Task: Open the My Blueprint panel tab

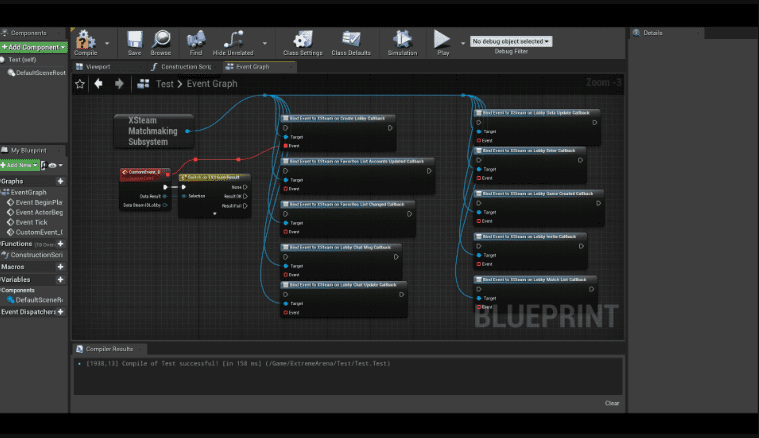Action: click(x=29, y=151)
